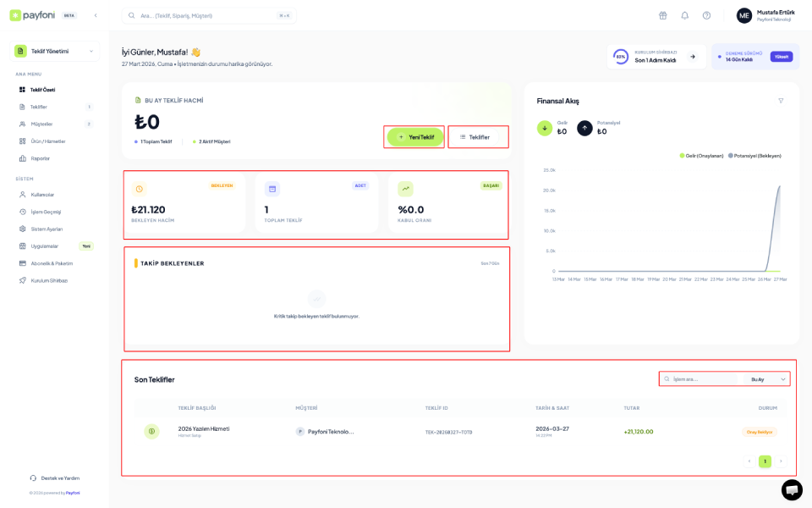Toggle Gelir (Onaylanan) chart legend
Image resolution: width=812 pixels, height=508 pixels.
coord(700,156)
